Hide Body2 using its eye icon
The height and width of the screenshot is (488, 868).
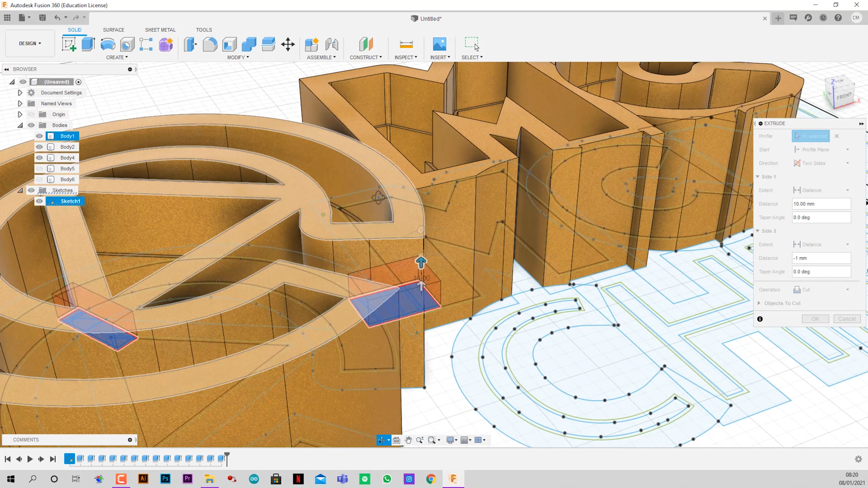[x=39, y=147]
